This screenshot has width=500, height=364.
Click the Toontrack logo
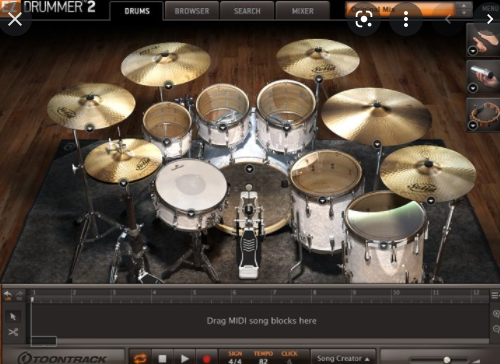[62, 359]
